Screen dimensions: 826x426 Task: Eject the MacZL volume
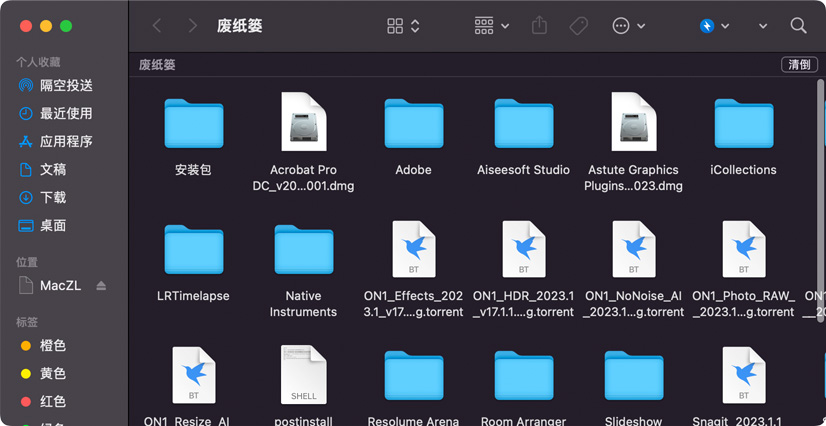point(102,285)
